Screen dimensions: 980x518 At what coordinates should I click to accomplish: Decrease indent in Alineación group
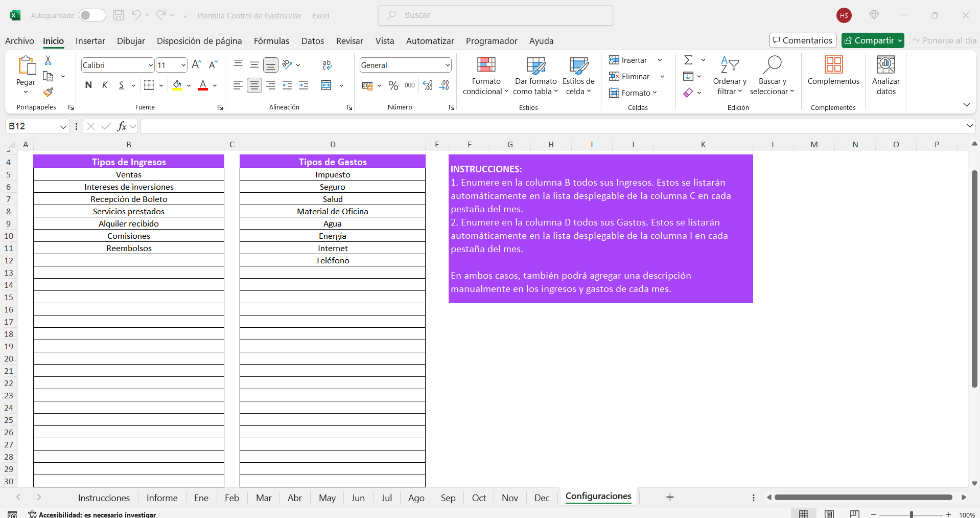pyautogui.click(x=287, y=85)
